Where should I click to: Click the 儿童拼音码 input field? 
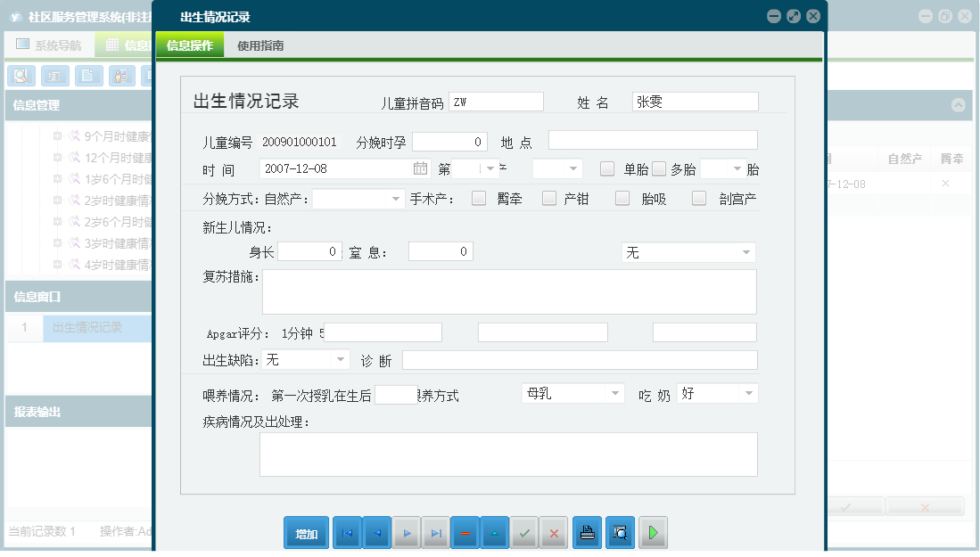[x=497, y=102]
